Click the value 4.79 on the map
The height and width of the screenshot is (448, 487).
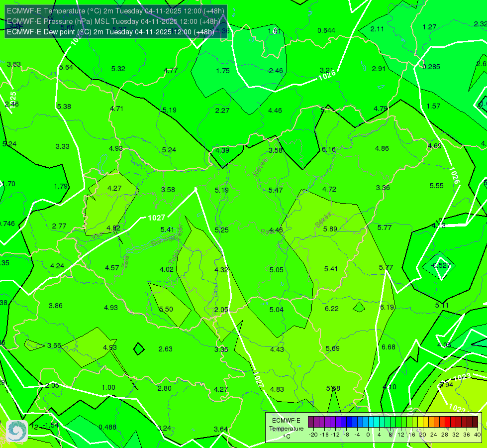(380, 109)
